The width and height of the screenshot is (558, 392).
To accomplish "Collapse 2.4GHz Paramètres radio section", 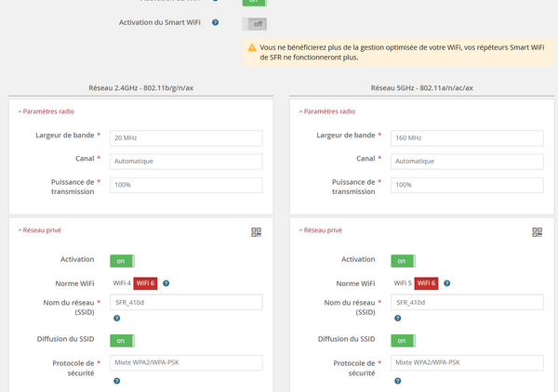I will pyautogui.click(x=46, y=111).
